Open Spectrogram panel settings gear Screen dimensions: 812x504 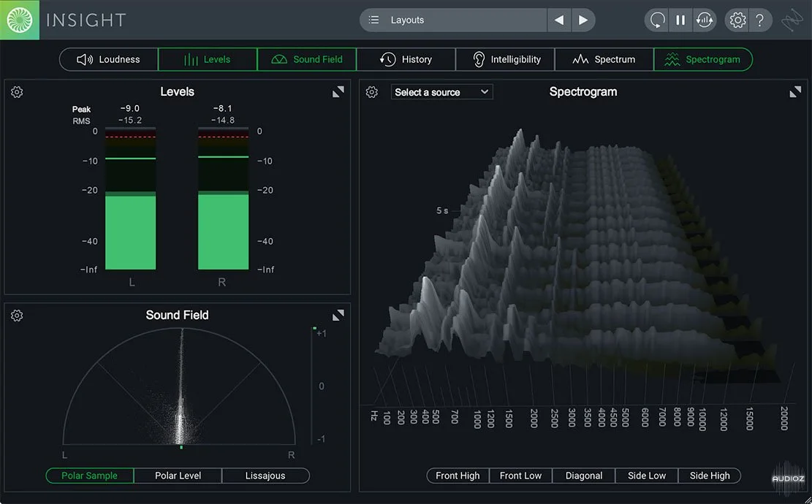tap(371, 92)
